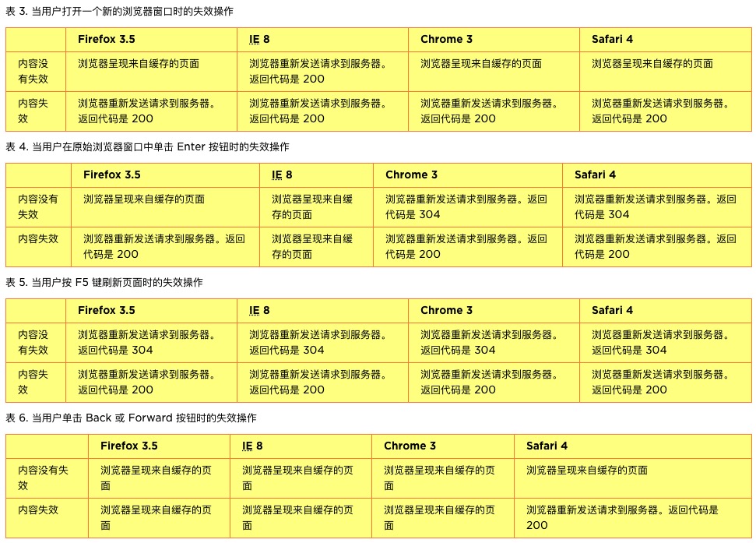Image resolution: width=756 pixels, height=543 pixels.
Task: Click Table 4 Safari 4 cell with 代码是 200
Action: (656, 246)
